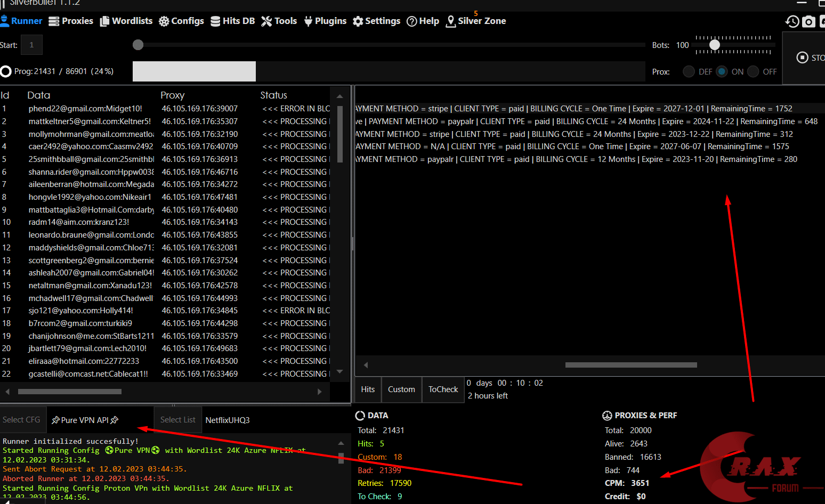Click the Plugins plug icon
Screen dimensions: 825x504
coord(308,21)
